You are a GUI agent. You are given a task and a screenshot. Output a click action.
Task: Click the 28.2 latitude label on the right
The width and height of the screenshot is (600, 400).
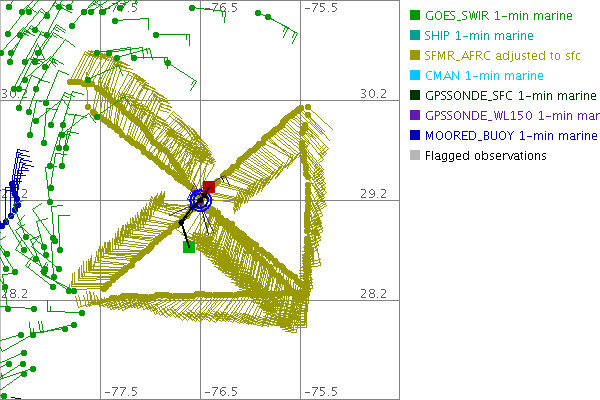tap(373, 294)
